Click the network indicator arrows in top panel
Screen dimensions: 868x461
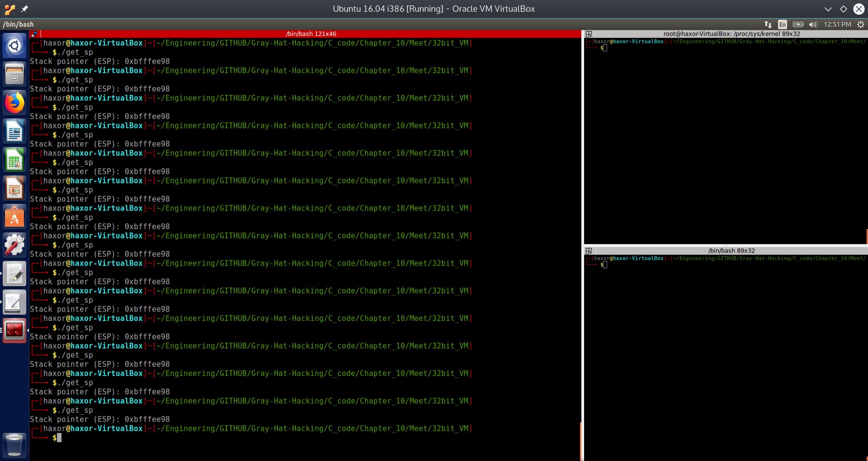coord(767,24)
